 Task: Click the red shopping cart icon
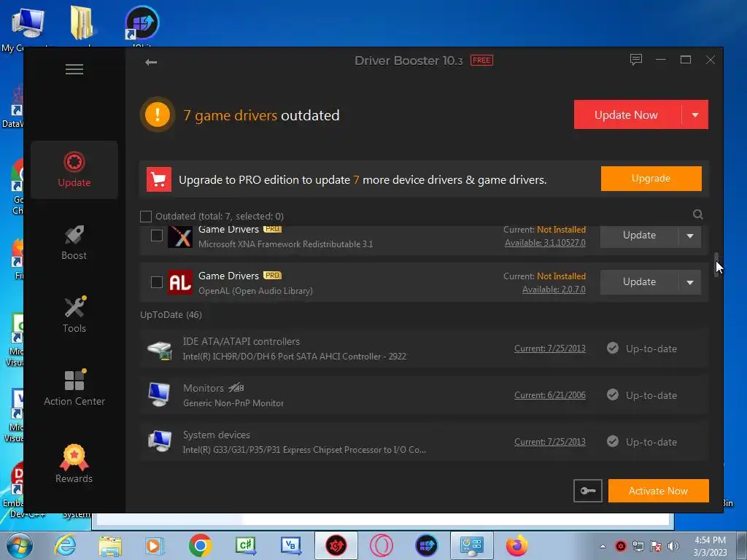pyautogui.click(x=158, y=179)
